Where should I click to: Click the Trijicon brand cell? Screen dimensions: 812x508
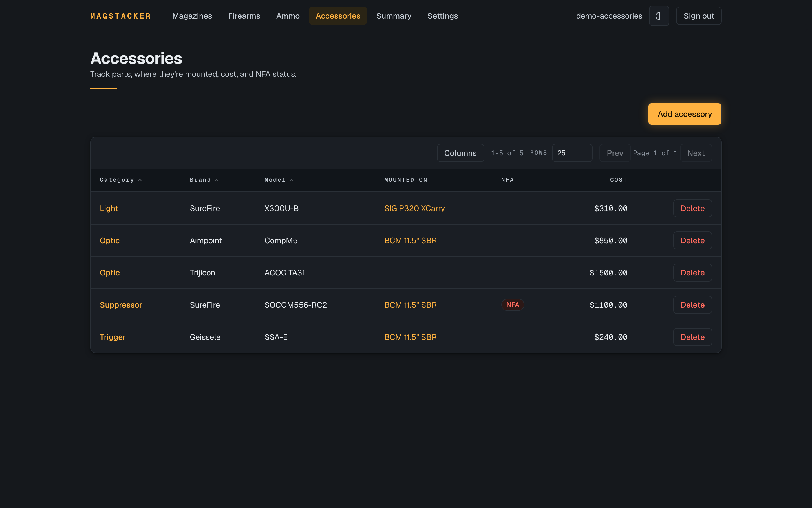[202, 272]
